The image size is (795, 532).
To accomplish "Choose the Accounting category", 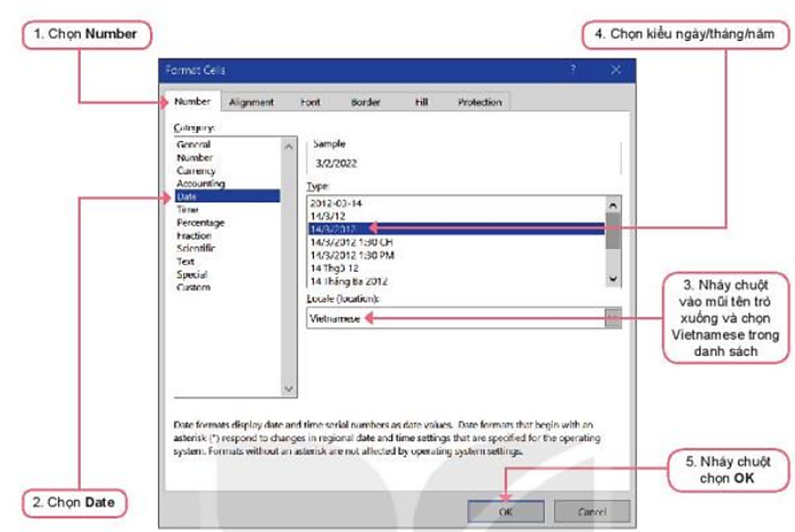I will point(200,184).
